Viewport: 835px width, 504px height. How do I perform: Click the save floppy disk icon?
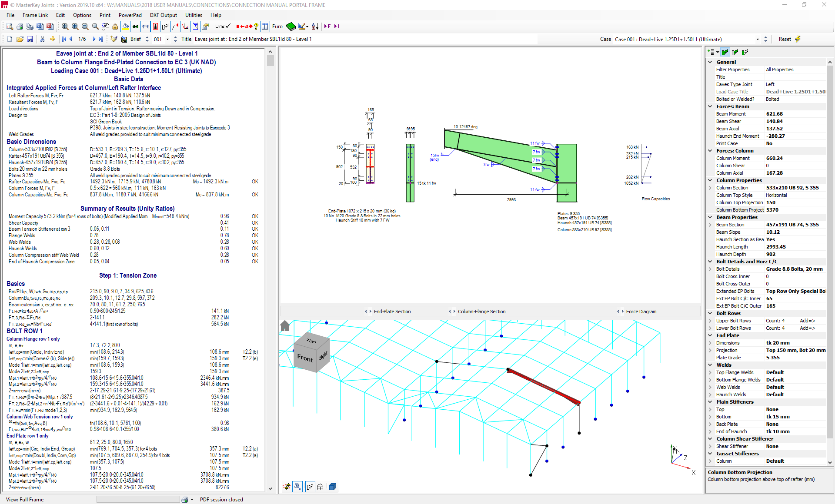coord(30,39)
